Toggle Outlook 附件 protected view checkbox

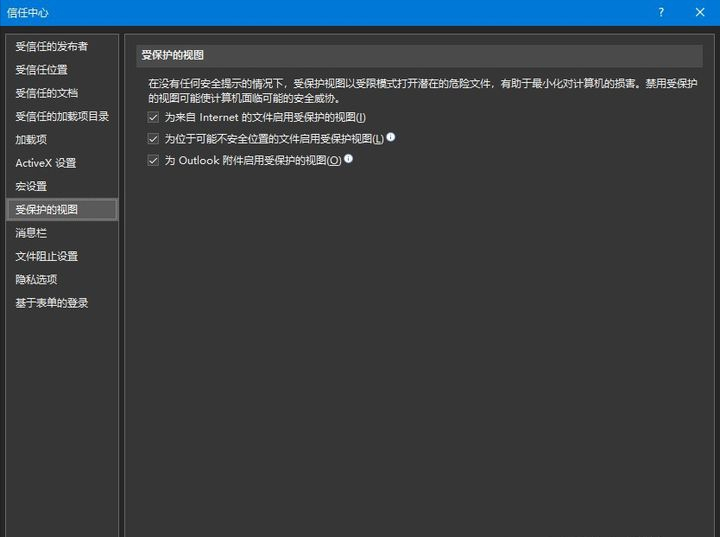tap(153, 160)
